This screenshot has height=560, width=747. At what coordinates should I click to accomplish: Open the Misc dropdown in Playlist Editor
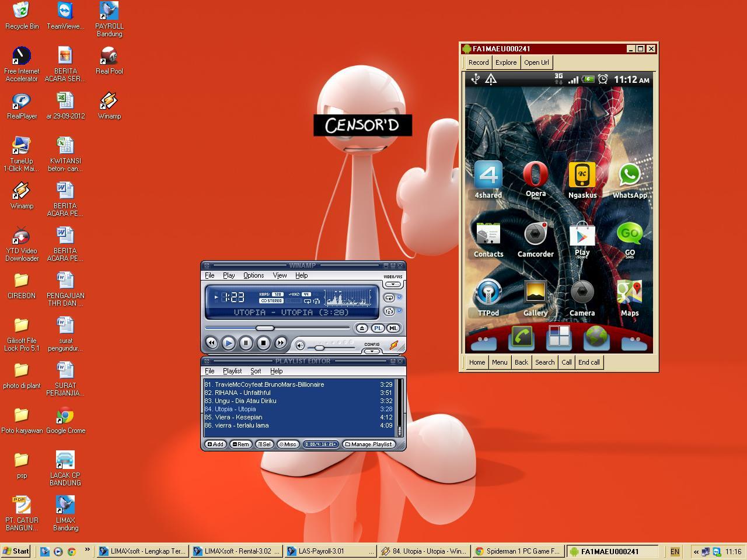pos(288,444)
